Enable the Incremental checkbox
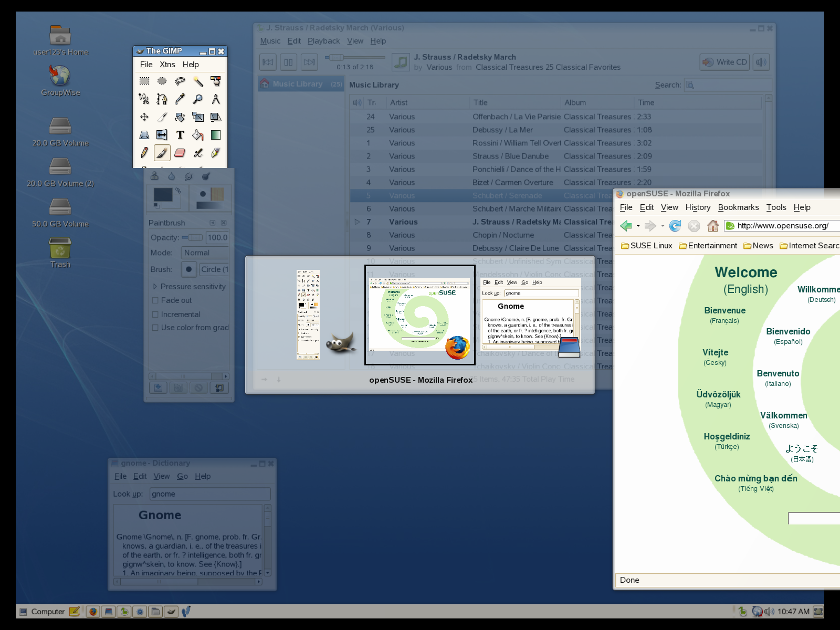 tap(155, 314)
